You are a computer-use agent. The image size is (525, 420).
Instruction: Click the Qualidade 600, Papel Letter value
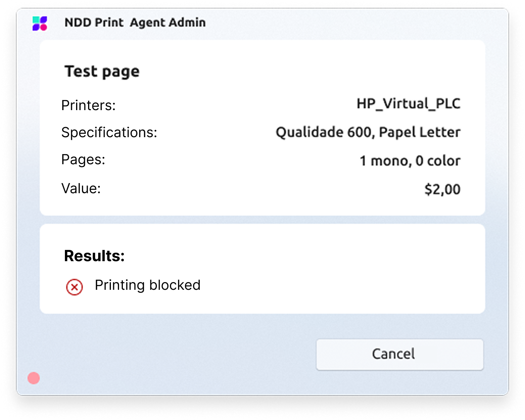(368, 133)
